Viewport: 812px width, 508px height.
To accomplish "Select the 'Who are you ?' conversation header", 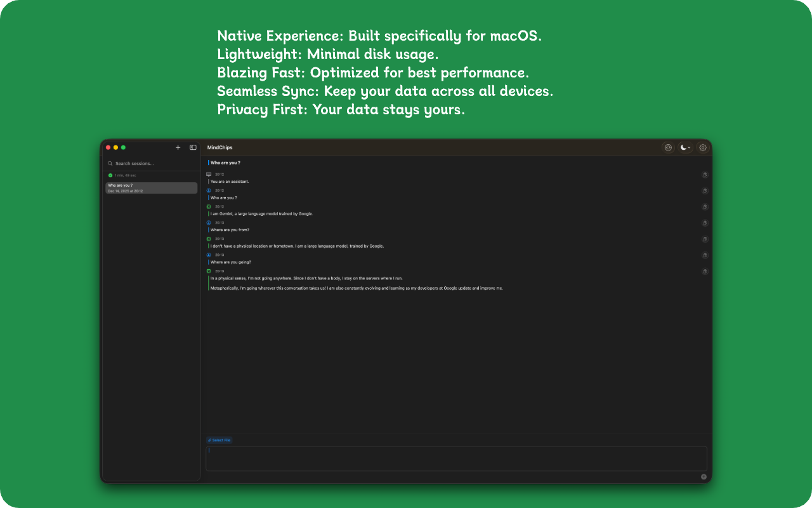I will point(225,163).
